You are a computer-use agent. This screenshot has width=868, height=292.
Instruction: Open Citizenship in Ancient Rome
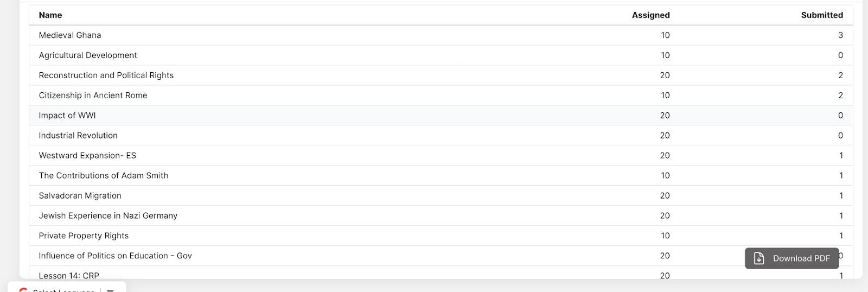coord(93,96)
